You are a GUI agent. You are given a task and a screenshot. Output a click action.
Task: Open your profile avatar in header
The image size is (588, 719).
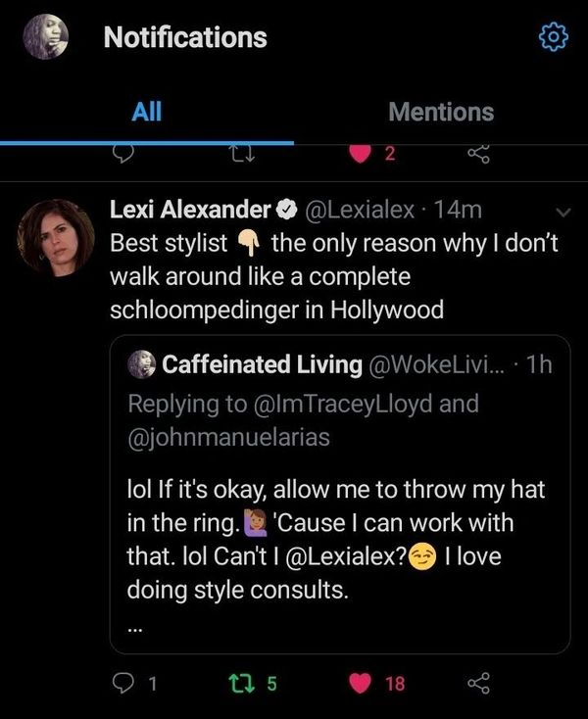tap(45, 37)
